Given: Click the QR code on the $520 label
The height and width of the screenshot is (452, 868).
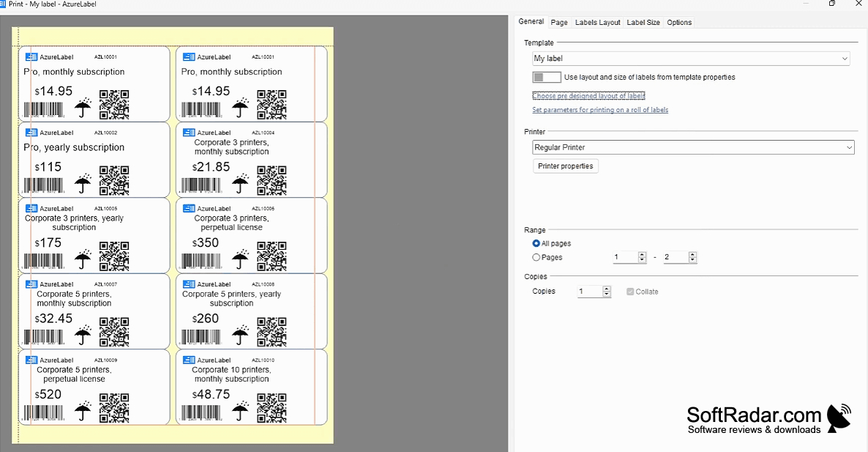Looking at the screenshot, I should (114, 408).
